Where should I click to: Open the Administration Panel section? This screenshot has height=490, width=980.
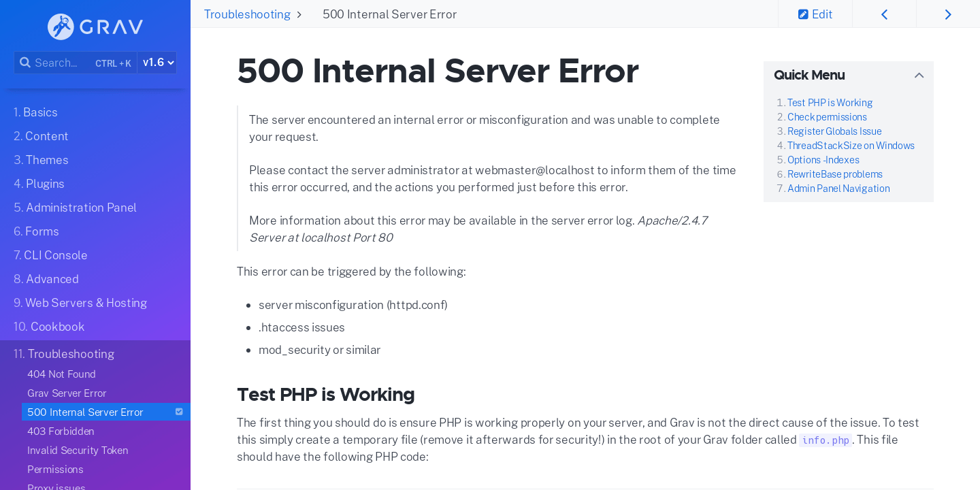click(75, 208)
